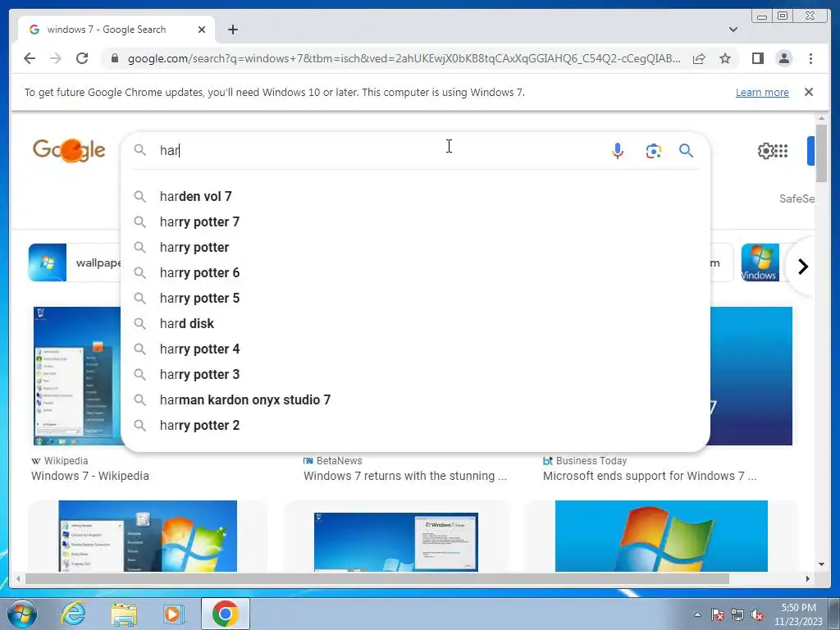The width and height of the screenshot is (840, 630).
Task: Launch Internet Explorer from taskbar
Action: (x=73, y=614)
